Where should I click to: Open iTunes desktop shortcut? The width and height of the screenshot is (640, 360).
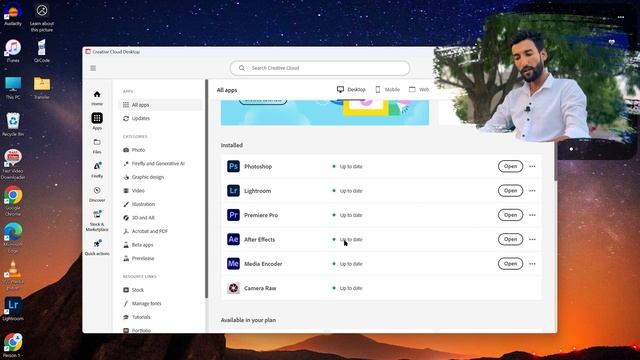[13, 51]
